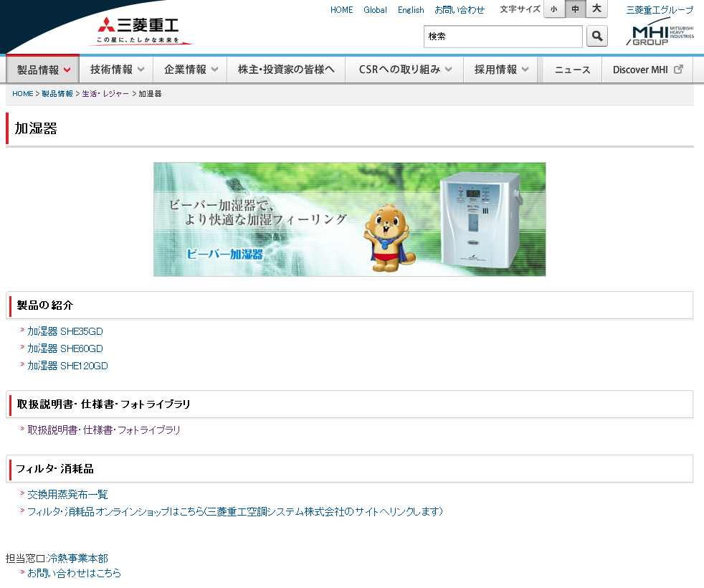Focus the 検索 search input field
Screen dimensions: 704x588
click(503, 37)
